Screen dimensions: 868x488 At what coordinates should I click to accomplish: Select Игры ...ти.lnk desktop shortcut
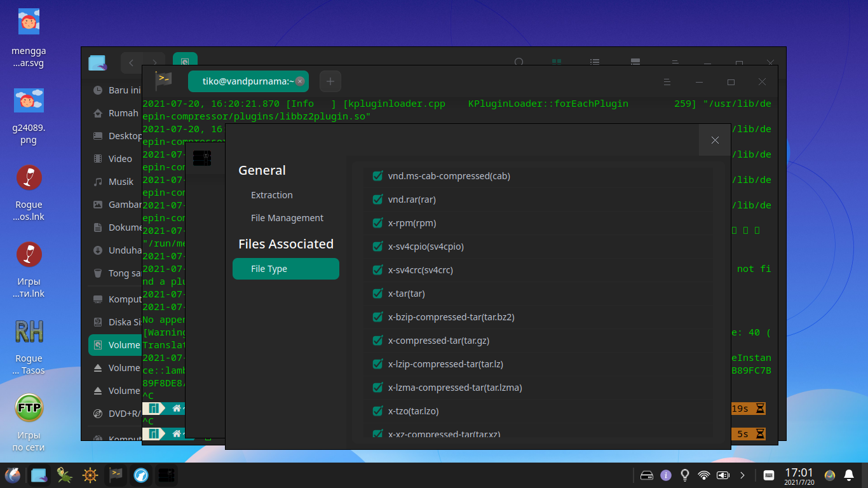(x=29, y=269)
